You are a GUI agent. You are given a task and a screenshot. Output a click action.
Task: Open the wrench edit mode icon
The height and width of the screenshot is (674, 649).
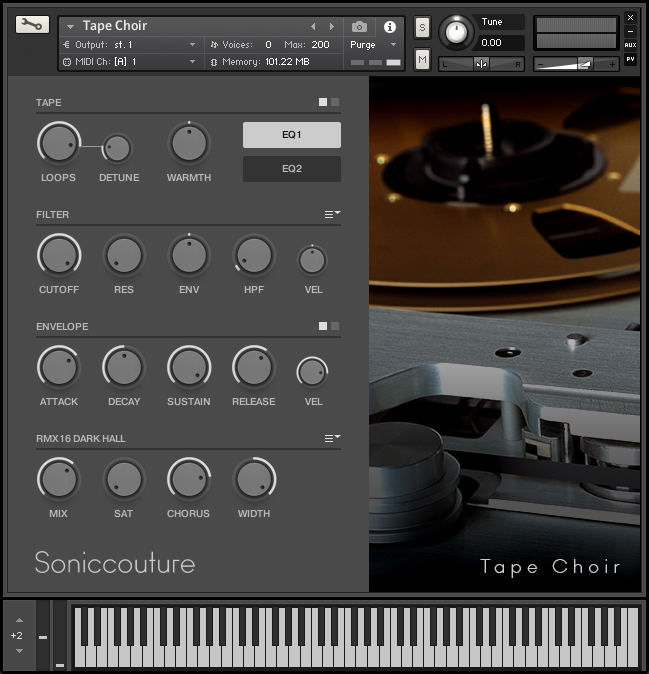click(x=32, y=25)
